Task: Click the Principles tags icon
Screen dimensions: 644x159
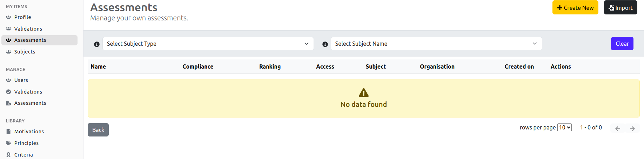Action: pyautogui.click(x=8, y=143)
